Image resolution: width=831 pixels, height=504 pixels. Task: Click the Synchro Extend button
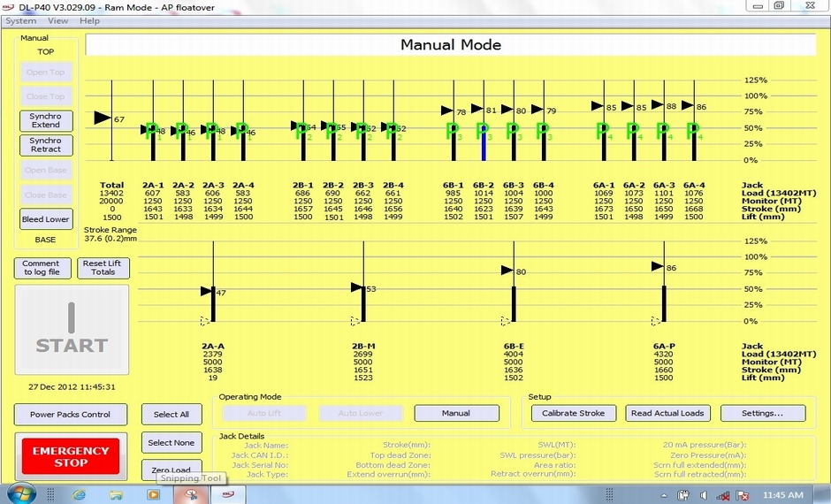46,120
